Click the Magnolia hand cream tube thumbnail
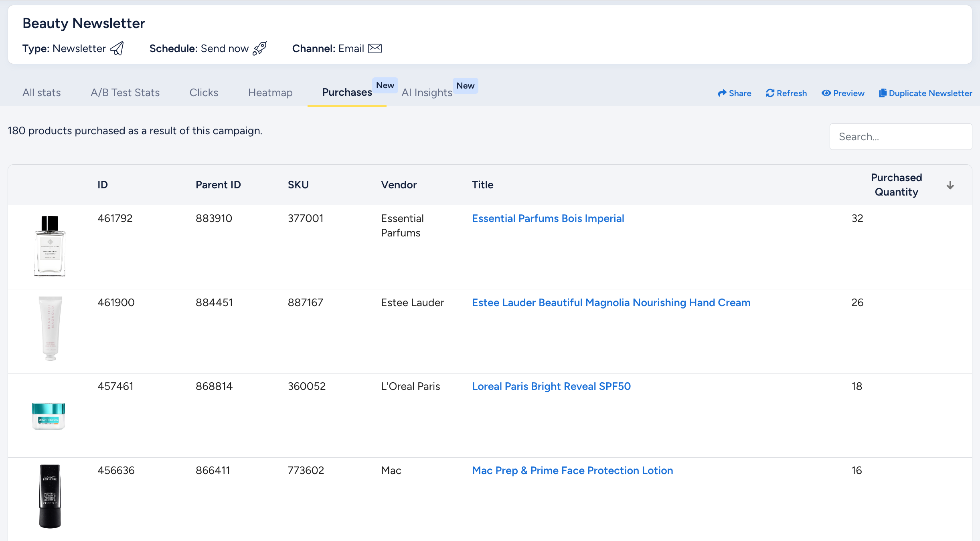The height and width of the screenshot is (541, 980). pyautogui.click(x=51, y=328)
